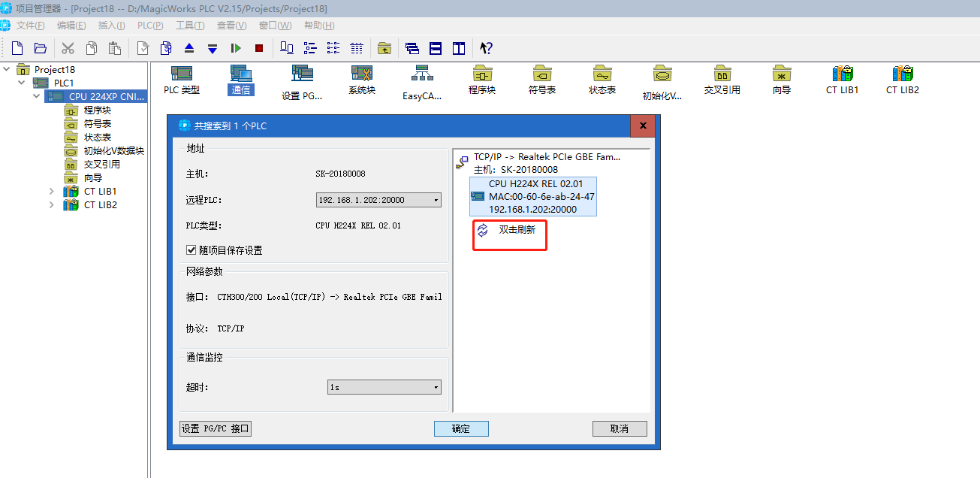The image size is (980, 478).
Task: Click the cascade windows toolbar icon
Action: 412,48
